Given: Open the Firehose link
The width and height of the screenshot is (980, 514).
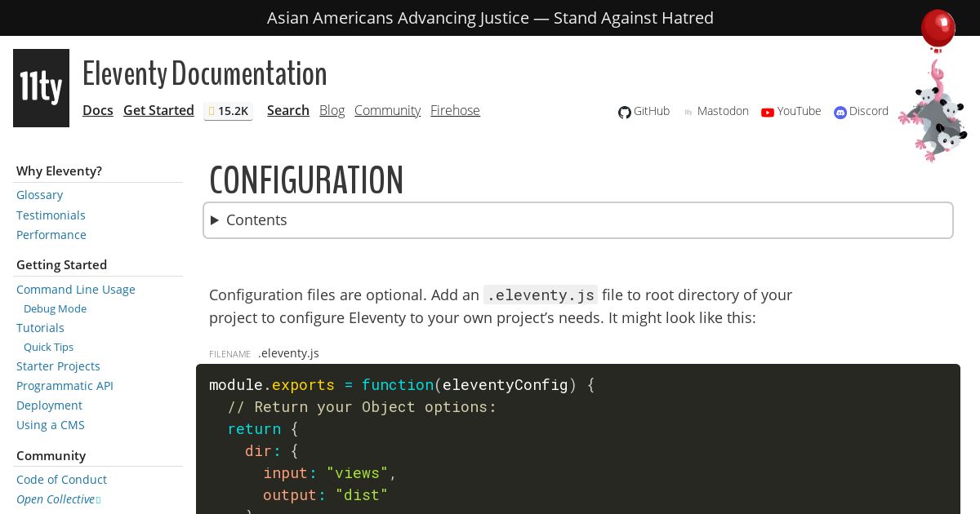Looking at the screenshot, I should click(x=455, y=110).
